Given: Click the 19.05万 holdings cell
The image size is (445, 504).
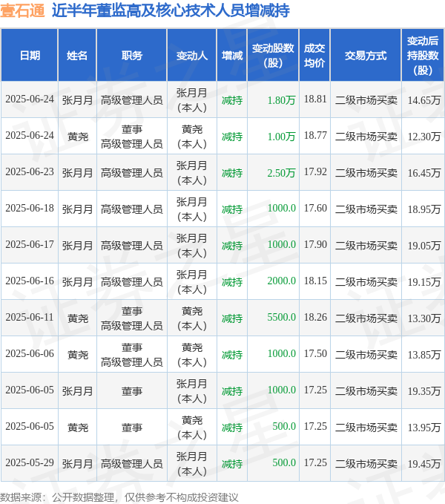Looking at the screenshot, I should (x=423, y=246).
